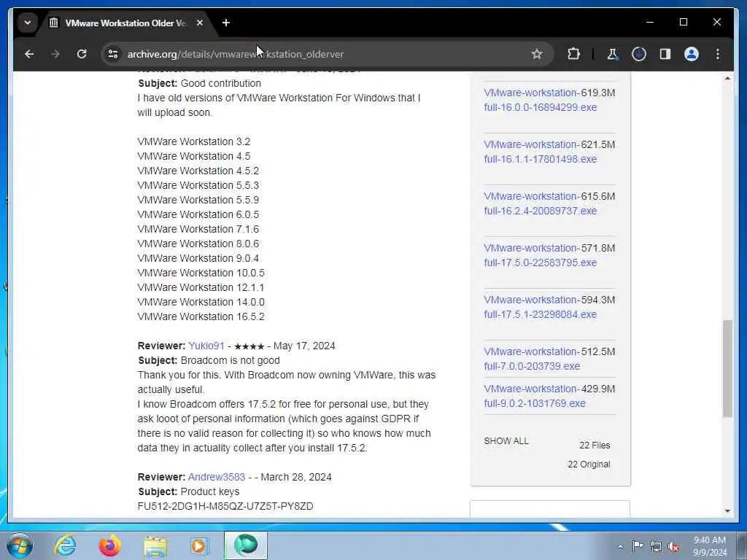Click the 'Broadcom is not good' subject text
The height and width of the screenshot is (560, 747).
(230, 360)
